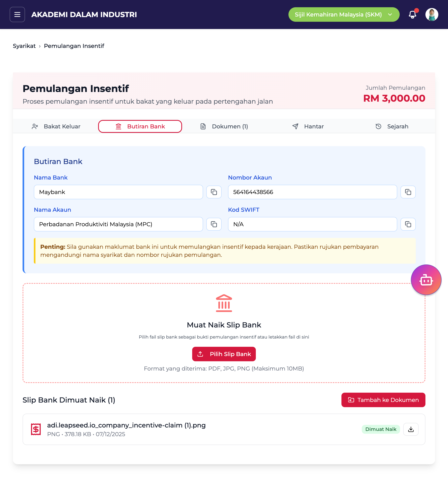Expand the Sijil Kemahiran Malaysia dropdown
Screen dimensions: 448x477
coord(344,15)
